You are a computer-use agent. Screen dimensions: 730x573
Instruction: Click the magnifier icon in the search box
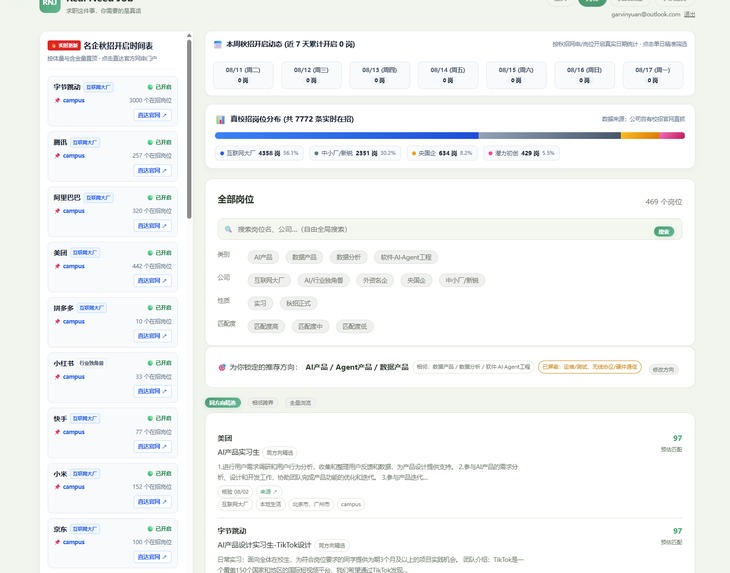(x=228, y=229)
